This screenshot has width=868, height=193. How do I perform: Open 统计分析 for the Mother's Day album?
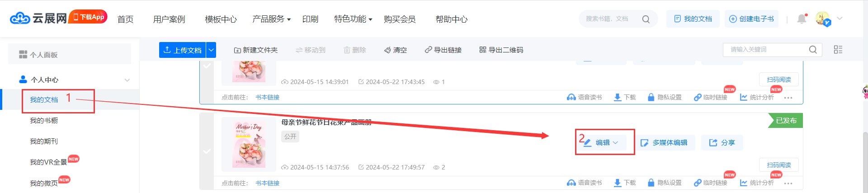click(x=757, y=183)
